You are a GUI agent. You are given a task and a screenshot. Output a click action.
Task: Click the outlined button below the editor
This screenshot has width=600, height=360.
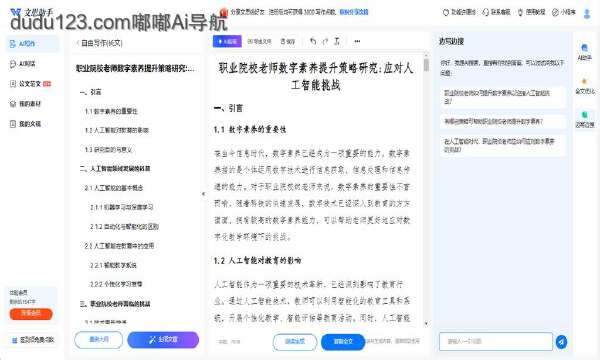click(295, 342)
